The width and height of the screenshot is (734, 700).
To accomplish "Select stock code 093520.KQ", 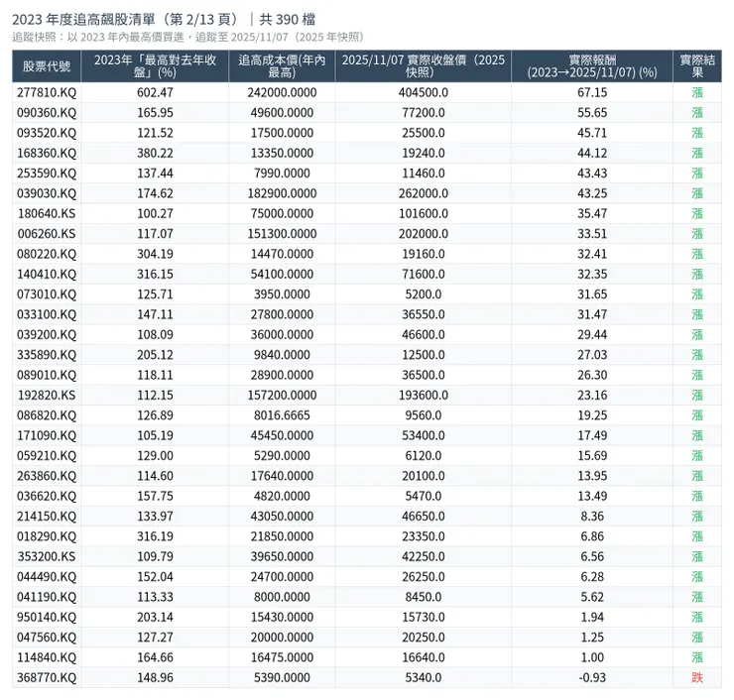I will [47, 133].
